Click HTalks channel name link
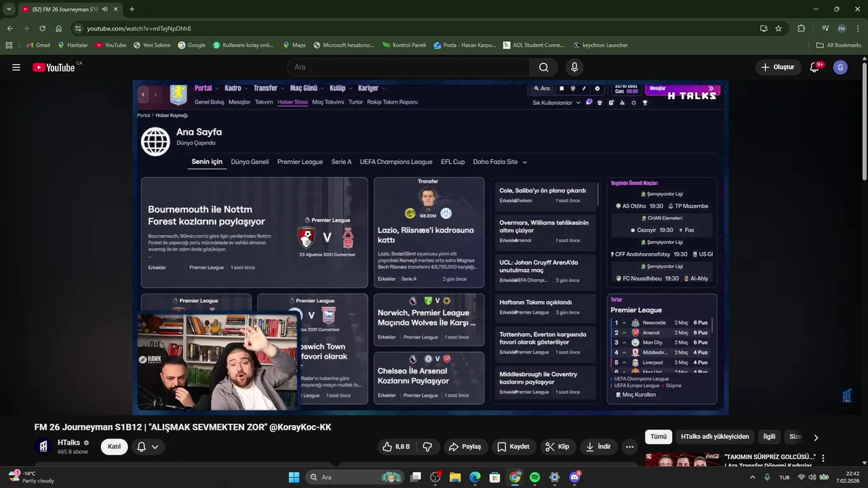This screenshot has width=868, height=488. click(x=68, y=443)
